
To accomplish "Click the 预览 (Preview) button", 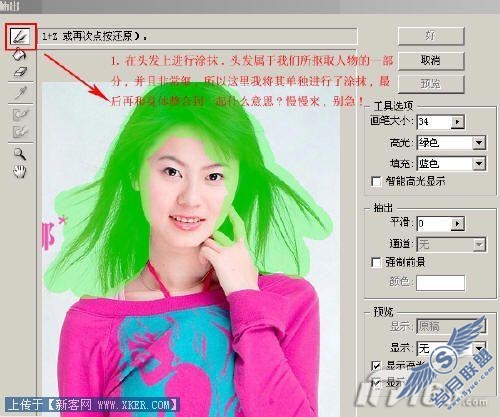I will point(431,84).
